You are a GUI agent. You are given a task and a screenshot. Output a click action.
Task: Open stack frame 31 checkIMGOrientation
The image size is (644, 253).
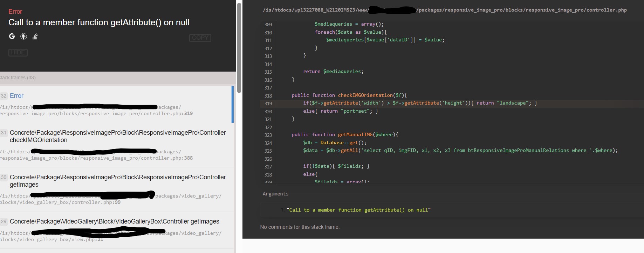[117, 136]
